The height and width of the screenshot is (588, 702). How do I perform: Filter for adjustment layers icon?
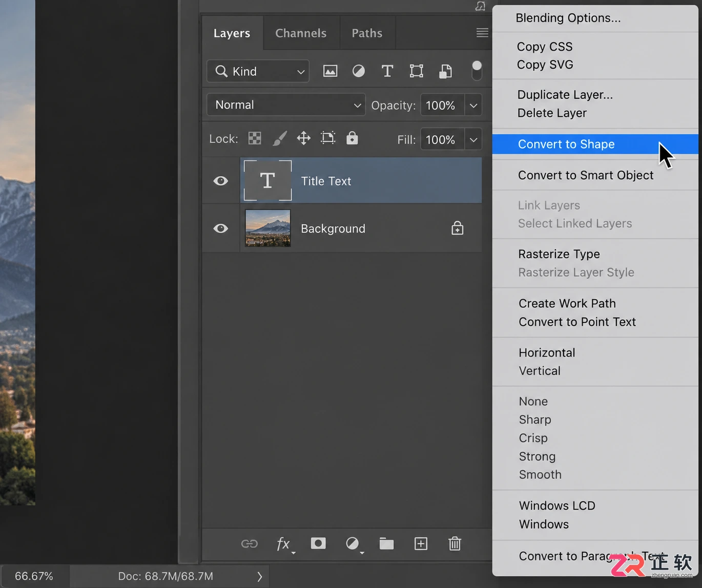pos(359,71)
